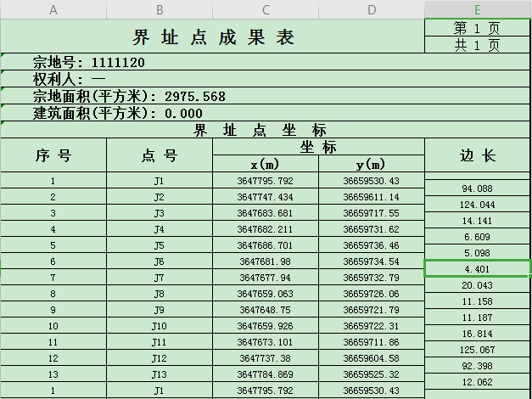Click y value 36659736.46
532x399 pixels.
coord(372,245)
